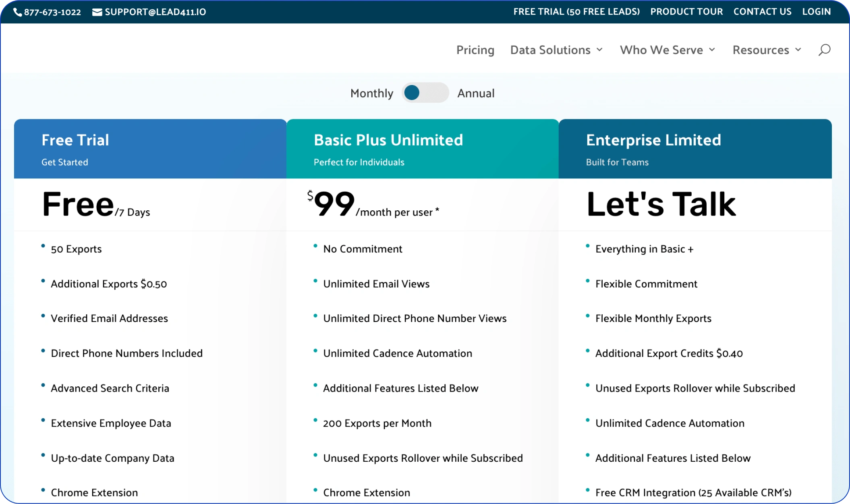
Task: Toggle the Monthly/Annual billing switch
Action: point(425,93)
